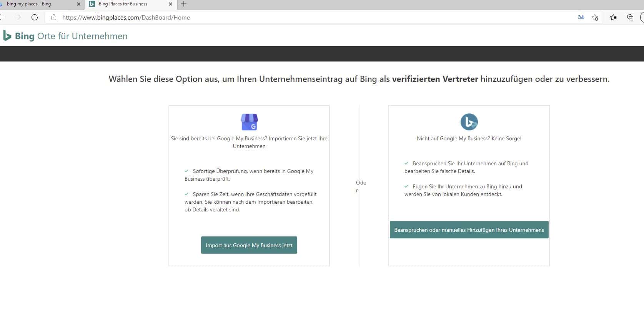Click the browser forward arrow

pos(18,17)
